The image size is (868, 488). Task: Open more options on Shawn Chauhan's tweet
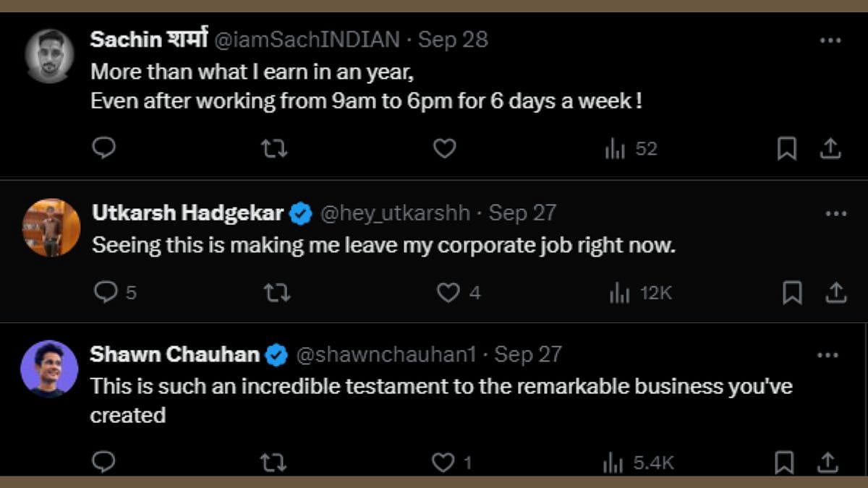pyautogui.click(x=827, y=355)
